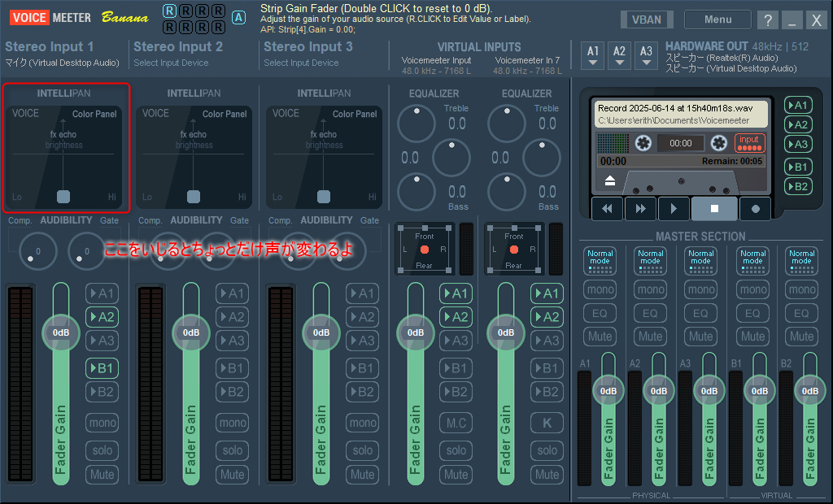Mute the A3 master bus
The height and width of the screenshot is (504, 833).
(700, 337)
